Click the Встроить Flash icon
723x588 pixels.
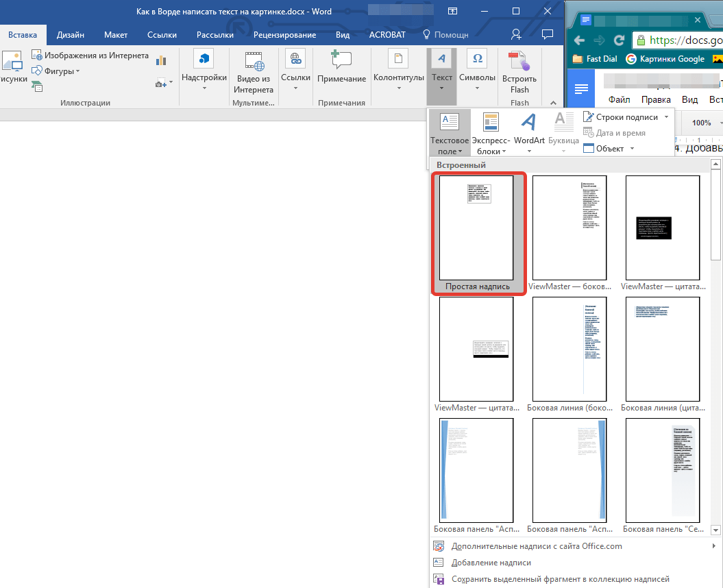[x=519, y=60]
